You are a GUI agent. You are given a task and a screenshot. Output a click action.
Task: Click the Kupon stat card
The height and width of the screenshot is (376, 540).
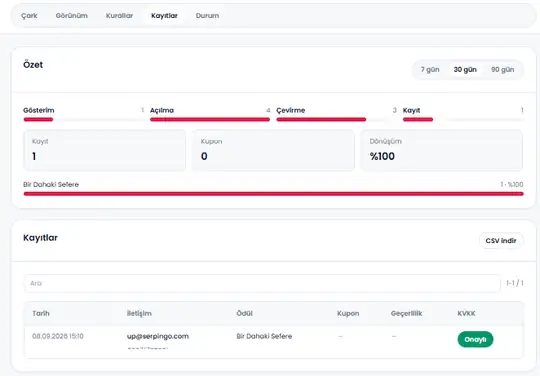click(273, 150)
